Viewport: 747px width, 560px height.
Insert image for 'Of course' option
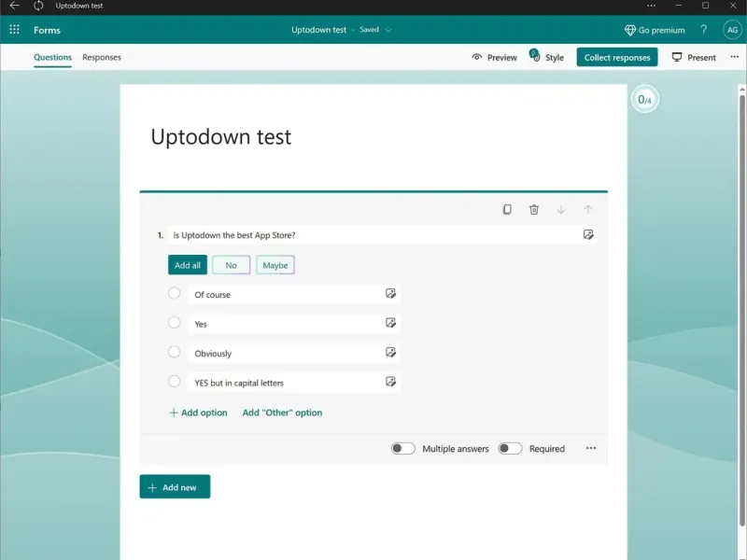390,293
